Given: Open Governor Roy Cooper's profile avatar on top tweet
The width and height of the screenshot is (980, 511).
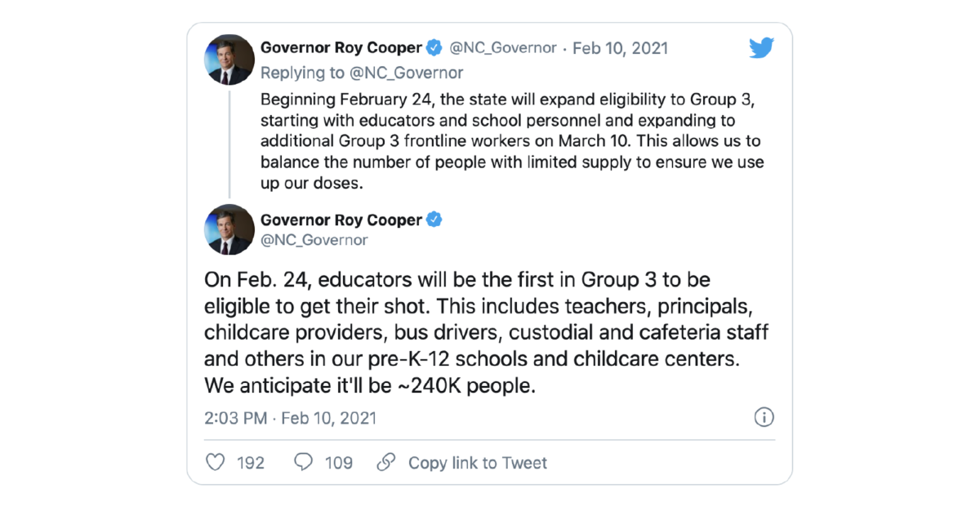Looking at the screenshot, I should tap(229, 59).
